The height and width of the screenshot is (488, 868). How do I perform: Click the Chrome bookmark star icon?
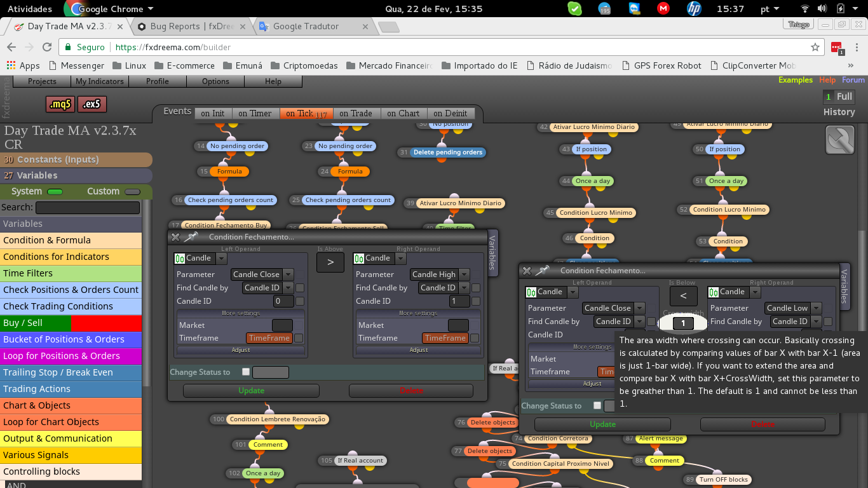[x=815, y=47]
